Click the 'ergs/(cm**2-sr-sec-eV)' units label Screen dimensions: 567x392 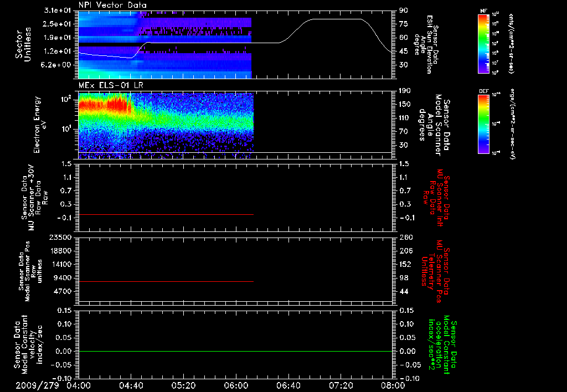coord(512,124)
